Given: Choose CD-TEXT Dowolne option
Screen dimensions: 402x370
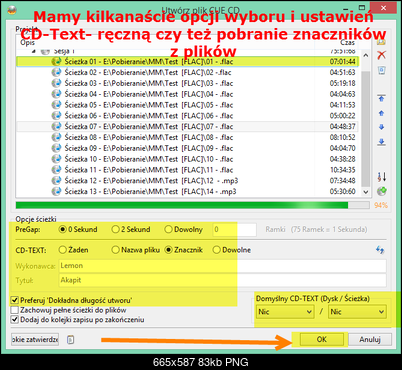Looking at the screenshot, I should coord(216,250).
